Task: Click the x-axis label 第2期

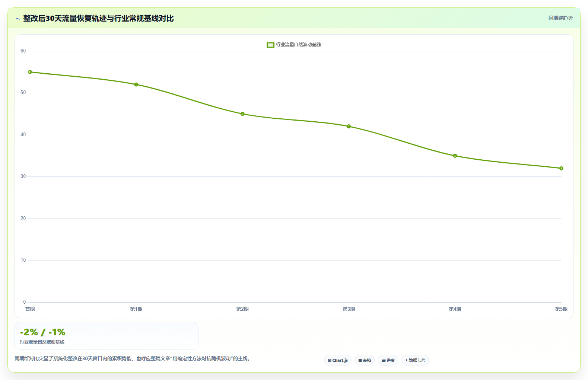Action: [242, 309]
